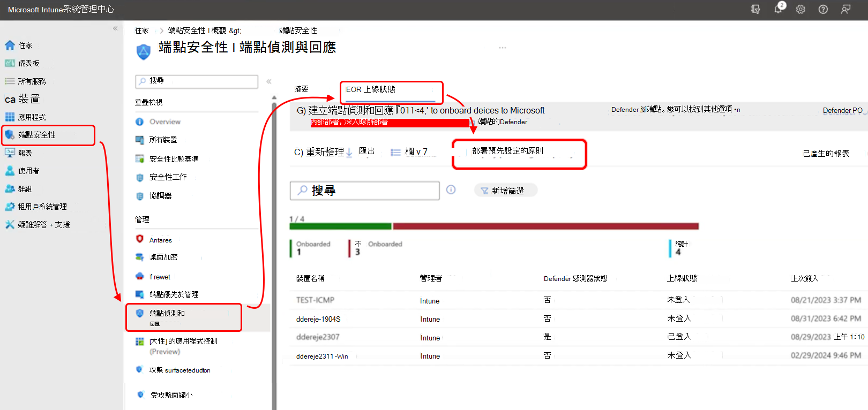
Task: Click the 所有裝置 devices icon
Action: pyautogui.click(x=139, y=140)
